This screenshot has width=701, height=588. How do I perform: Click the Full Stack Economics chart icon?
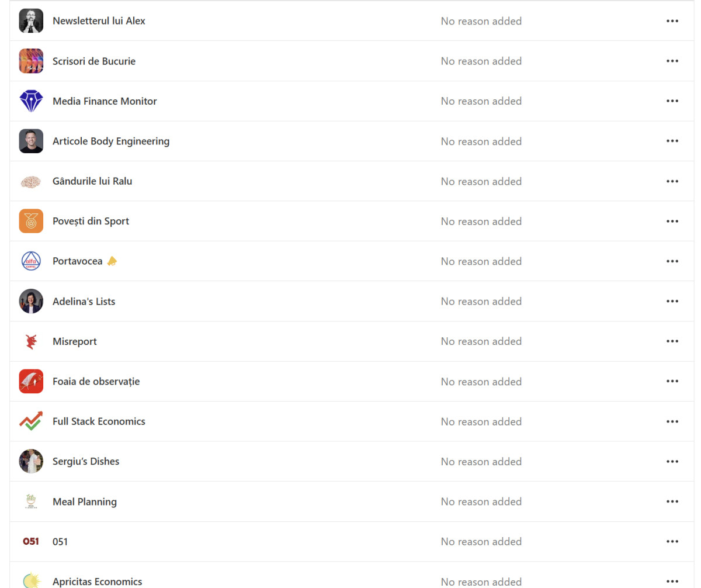pyautogui.click(x=31, y=421)
